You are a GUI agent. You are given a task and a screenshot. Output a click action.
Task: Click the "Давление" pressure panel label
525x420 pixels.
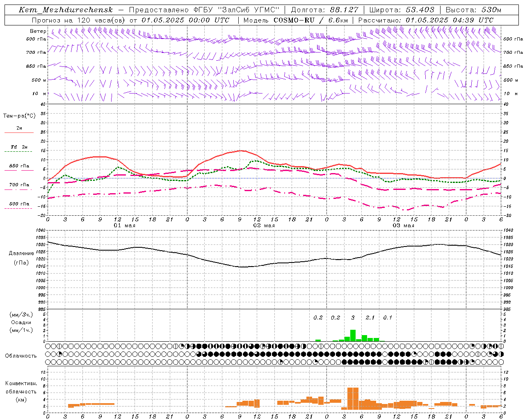21,253
